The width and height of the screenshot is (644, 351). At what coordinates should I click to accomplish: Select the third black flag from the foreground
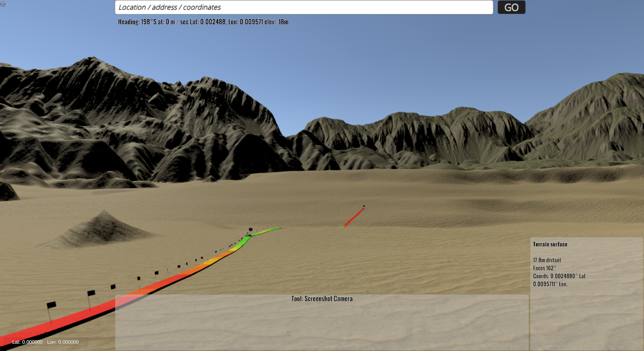[113, 287]
